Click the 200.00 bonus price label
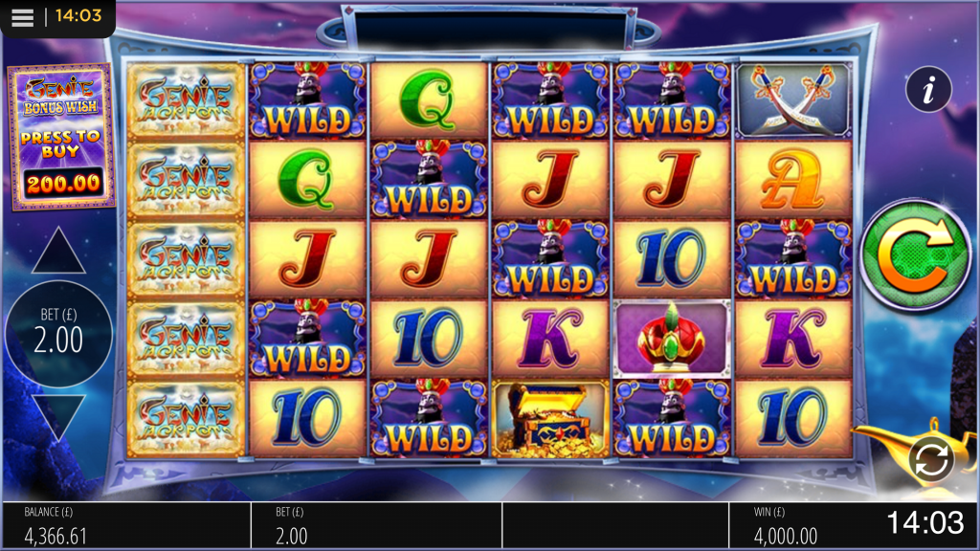This screenshot has height=551, width=980. 63,183
